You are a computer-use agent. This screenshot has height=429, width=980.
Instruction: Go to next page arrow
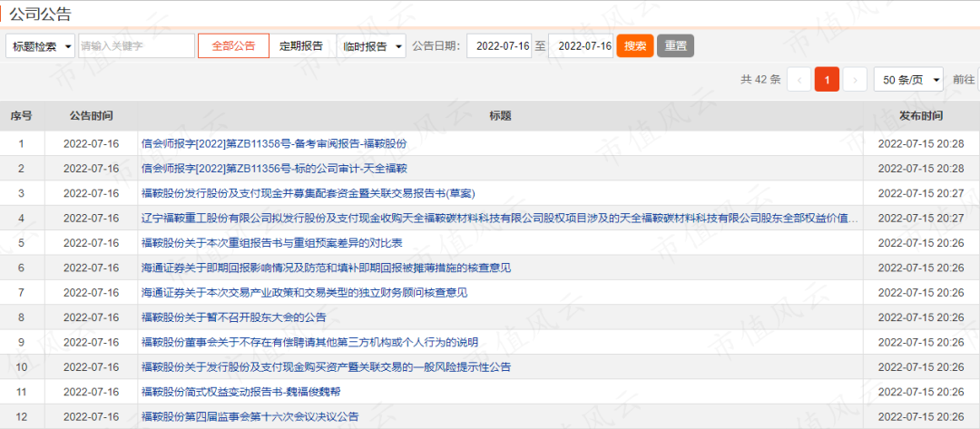pyautogui.click(x=855, y=79)
